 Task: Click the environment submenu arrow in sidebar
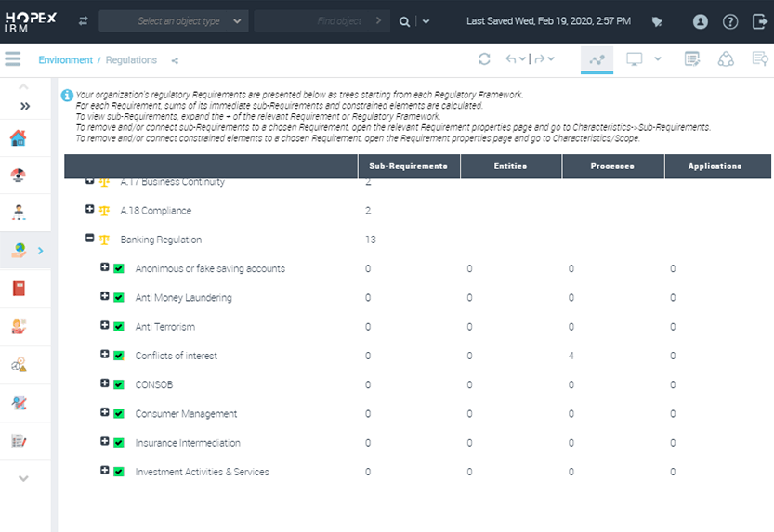coord(41,251)
